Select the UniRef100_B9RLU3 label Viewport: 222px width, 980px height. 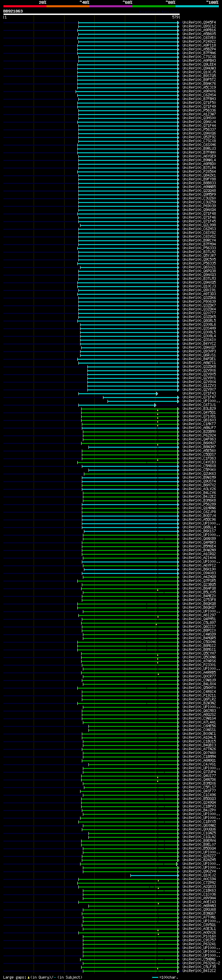click(x=199, y=148)
